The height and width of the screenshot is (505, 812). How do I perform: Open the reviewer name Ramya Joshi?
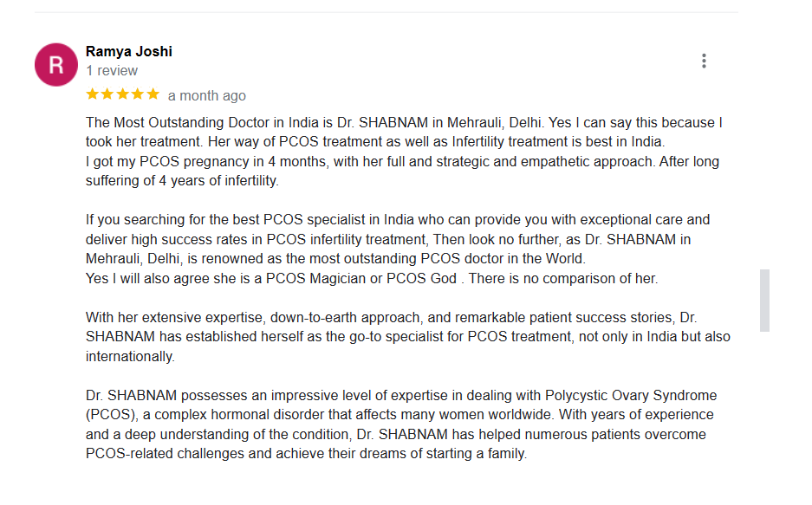(128, 51)
